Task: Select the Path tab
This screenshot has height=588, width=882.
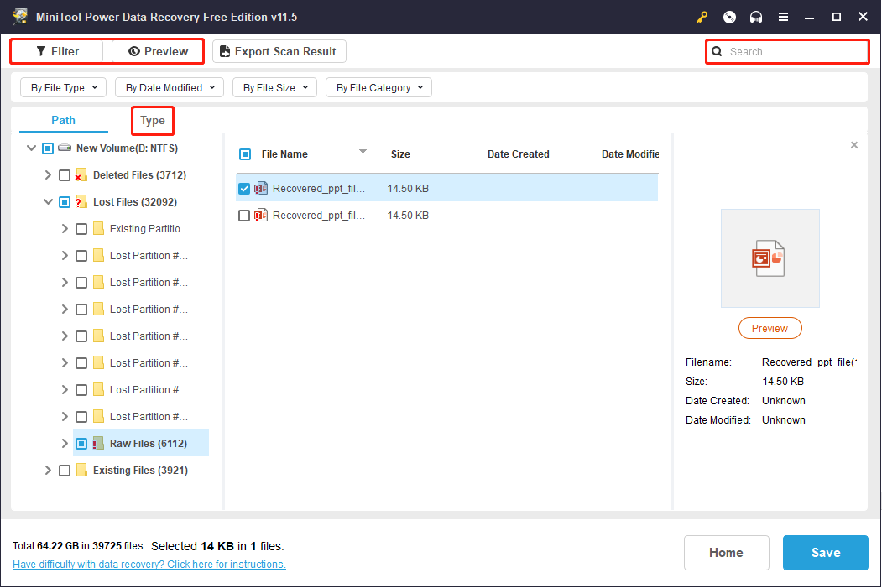Action: 62,120
